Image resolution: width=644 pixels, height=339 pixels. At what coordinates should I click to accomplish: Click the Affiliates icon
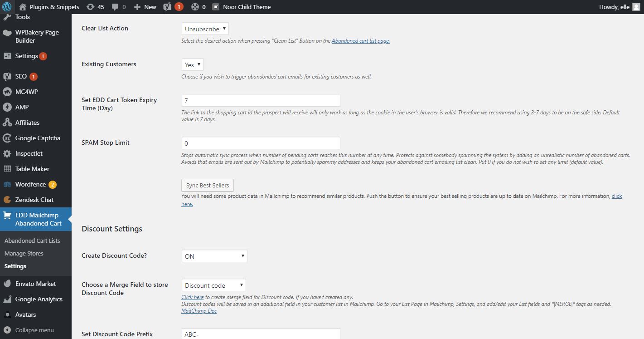click(7, 123)
